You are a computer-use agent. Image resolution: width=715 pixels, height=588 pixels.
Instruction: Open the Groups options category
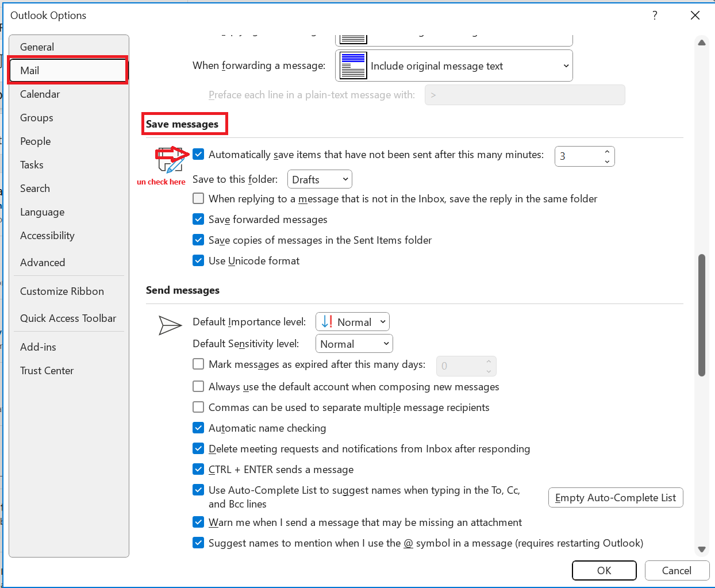tap(69, 118)
